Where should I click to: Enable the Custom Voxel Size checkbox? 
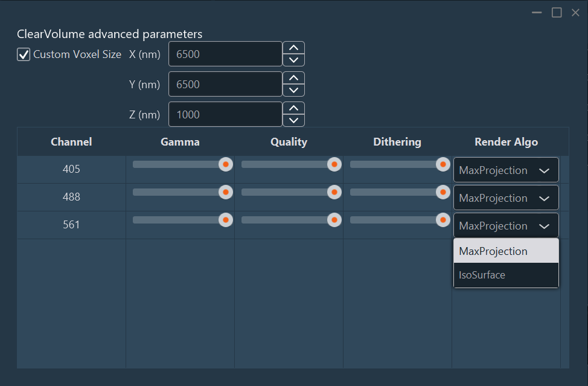tap(23, 54)
